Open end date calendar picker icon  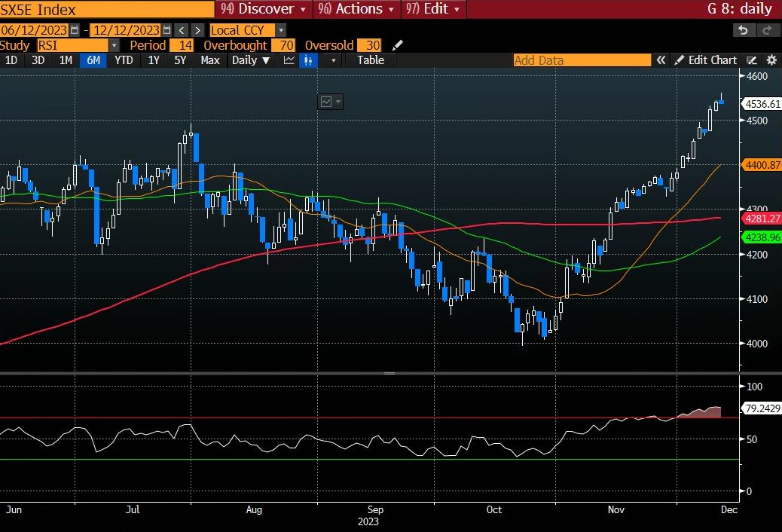click(x=167, y=30)
